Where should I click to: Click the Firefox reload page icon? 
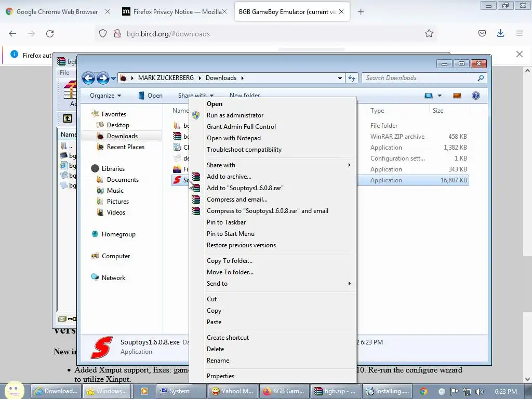pyautogui.click(x=50, y=34)
